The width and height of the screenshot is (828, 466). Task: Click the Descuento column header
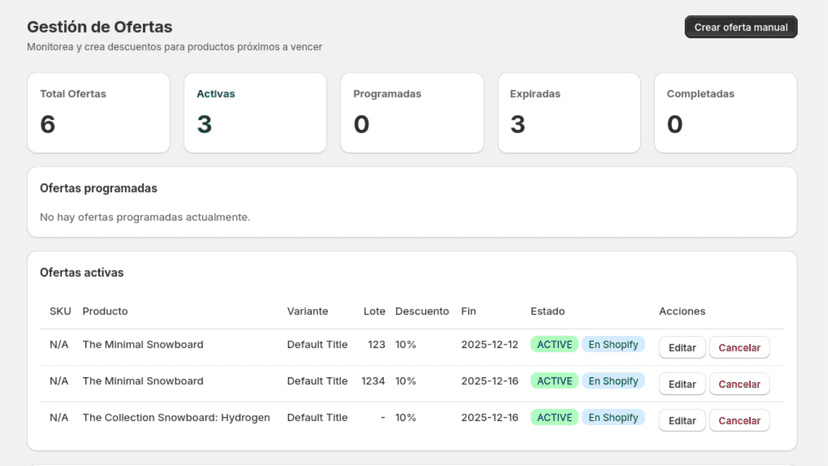point(422,311)
